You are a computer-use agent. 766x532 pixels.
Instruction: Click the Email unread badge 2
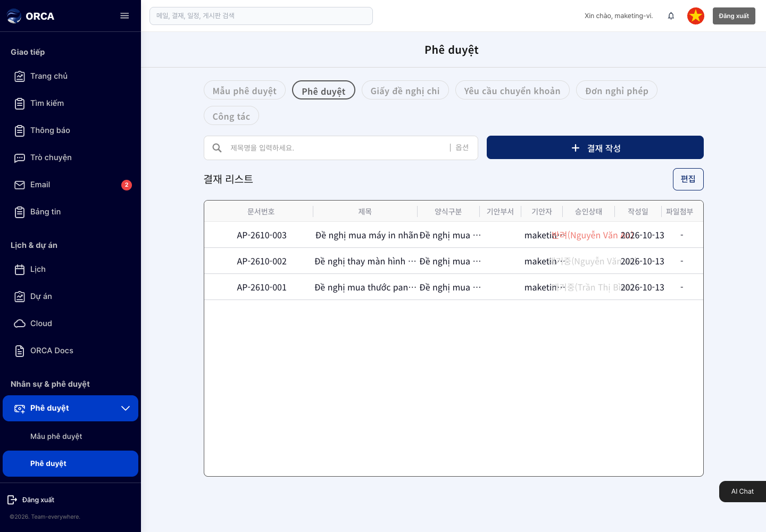coord(127,185)
